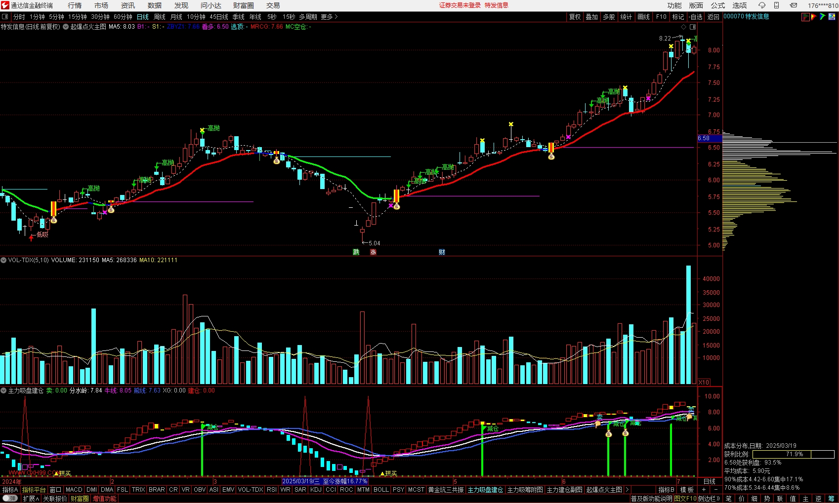Switch period to 日线
The height and width of the screenshot is (504, 839).
point(143,17)
